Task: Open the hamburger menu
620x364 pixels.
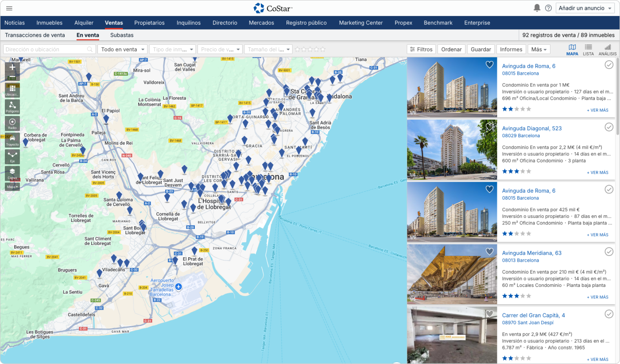Action: click(x=9, y=8)
